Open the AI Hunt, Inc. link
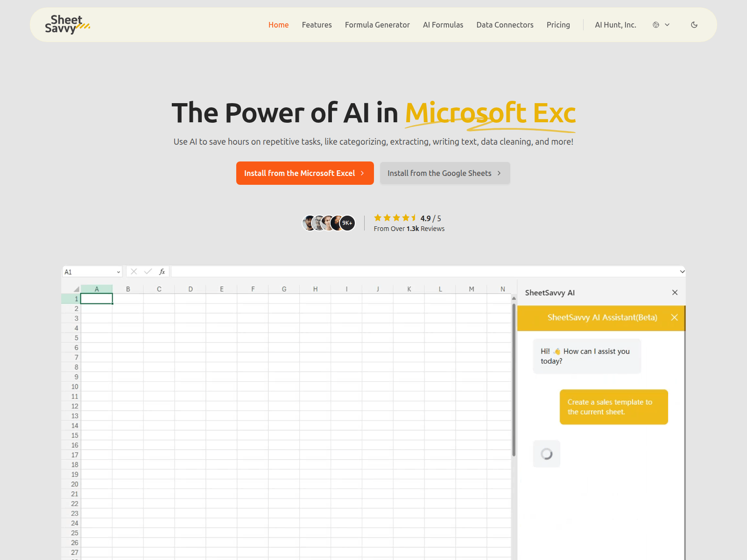Screen dimensions: 747x560 615,25
